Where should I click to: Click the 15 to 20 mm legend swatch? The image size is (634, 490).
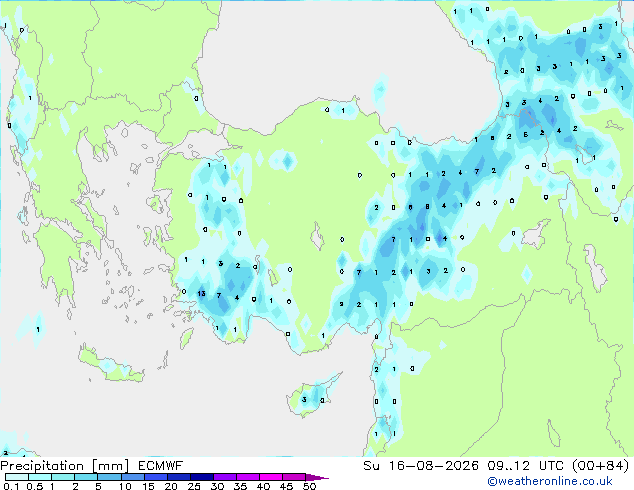coord(155,477)
